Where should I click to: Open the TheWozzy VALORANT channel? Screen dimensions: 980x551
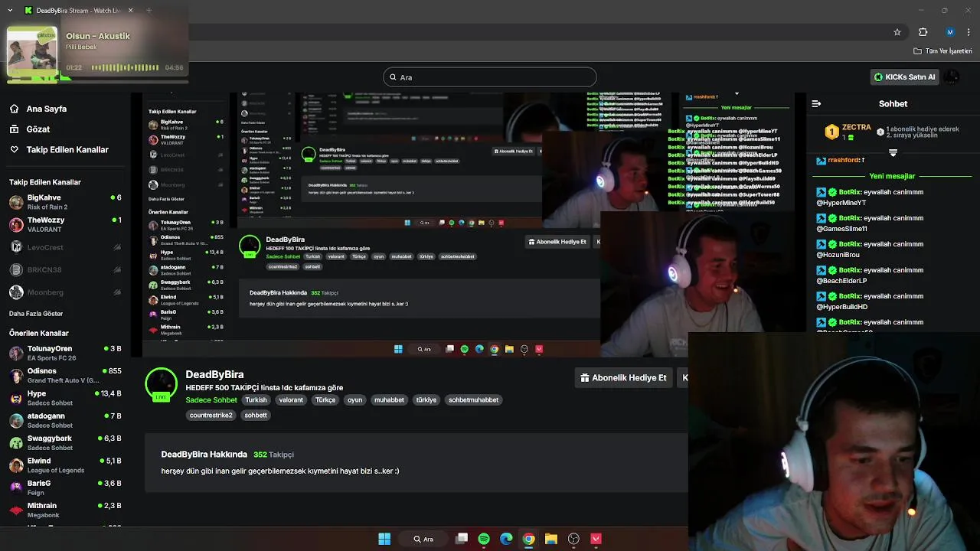(x=65, y=224)
